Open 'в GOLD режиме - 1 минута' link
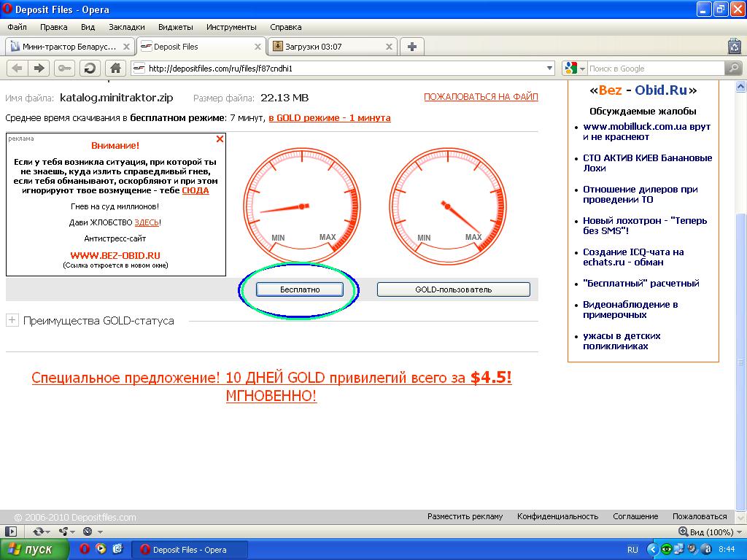Image resolution: width=747 pixels, height=560 pixels. 330,117
